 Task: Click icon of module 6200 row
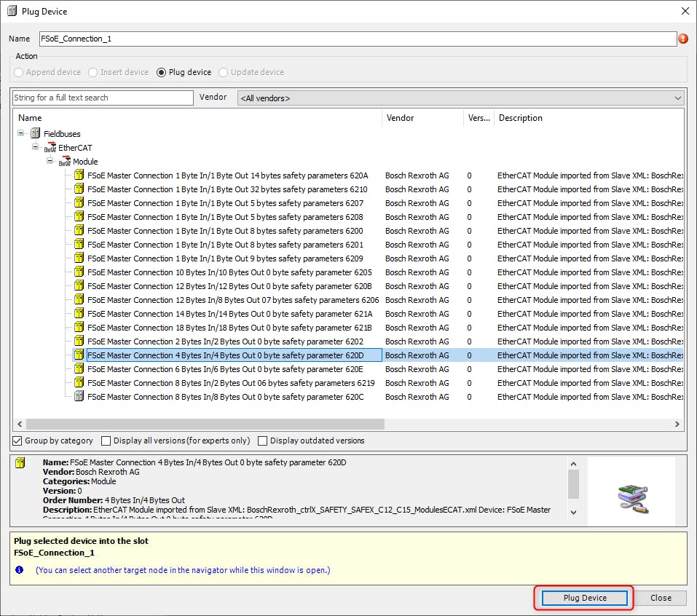(x=79, y=230)
